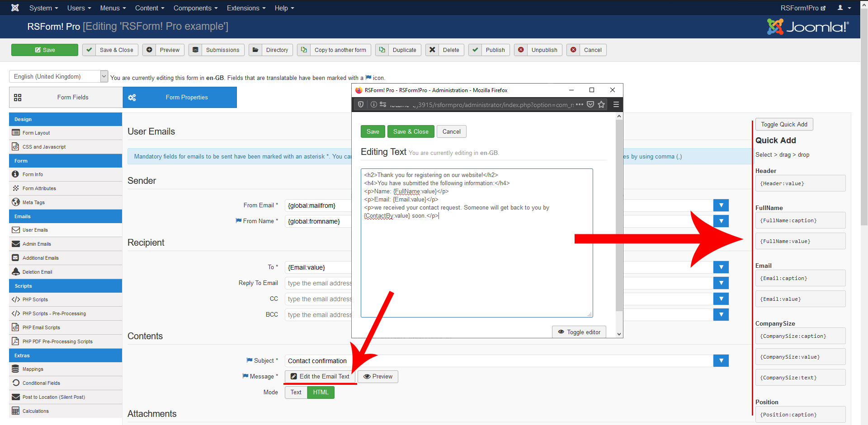Click the Joomla logo icon in the top bar
This screenshot has height=425, width=868.
15,8
